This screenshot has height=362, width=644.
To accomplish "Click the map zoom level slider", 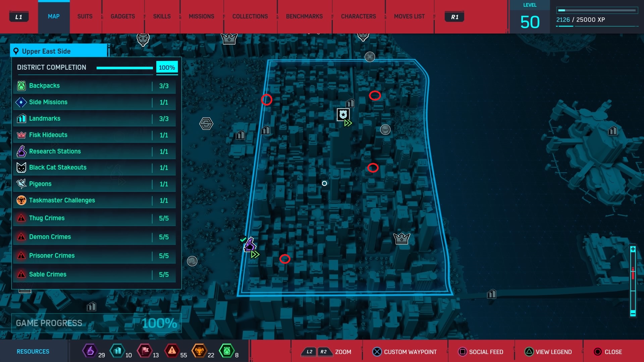I will pyautogui.click(x=633, y=281).
